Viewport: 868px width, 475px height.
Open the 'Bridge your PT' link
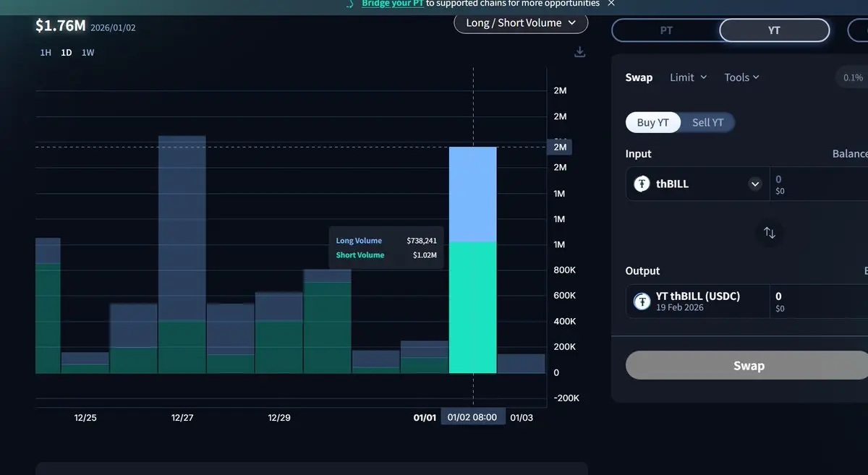(x=392, y=4)
